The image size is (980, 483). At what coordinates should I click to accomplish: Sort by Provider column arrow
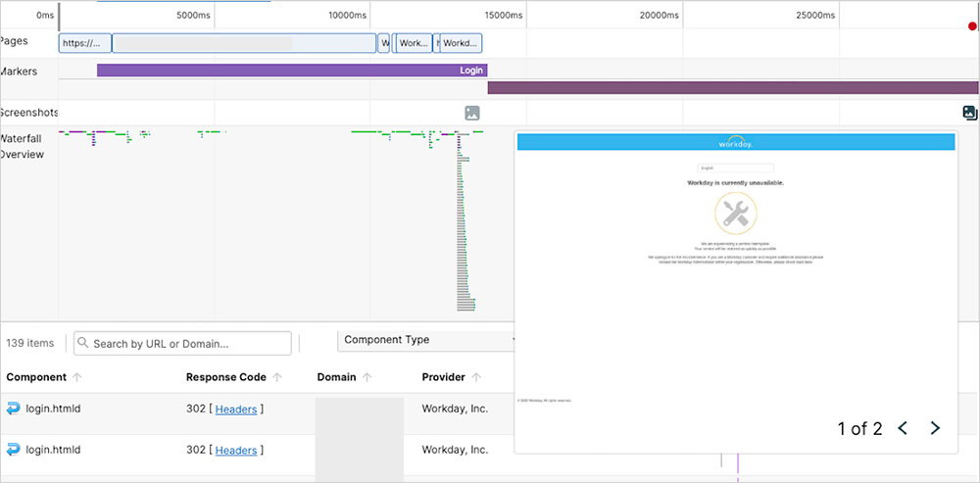click(x=476, y=377)
